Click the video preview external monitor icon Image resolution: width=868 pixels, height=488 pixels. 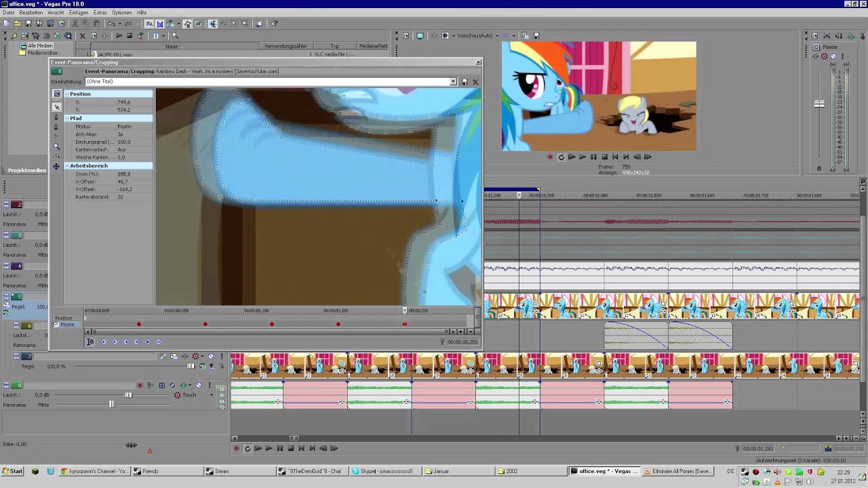click(x=420, y=35)
